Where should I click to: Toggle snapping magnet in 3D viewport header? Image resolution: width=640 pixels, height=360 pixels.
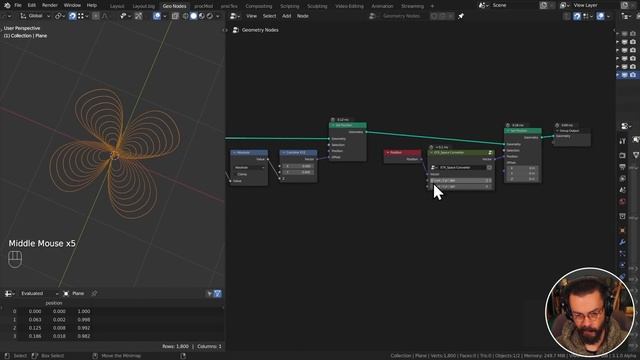[x=72, y=16]
